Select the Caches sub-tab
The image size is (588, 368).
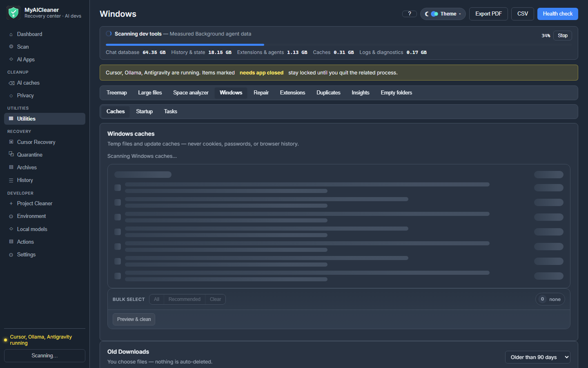[x=116, y=112]
